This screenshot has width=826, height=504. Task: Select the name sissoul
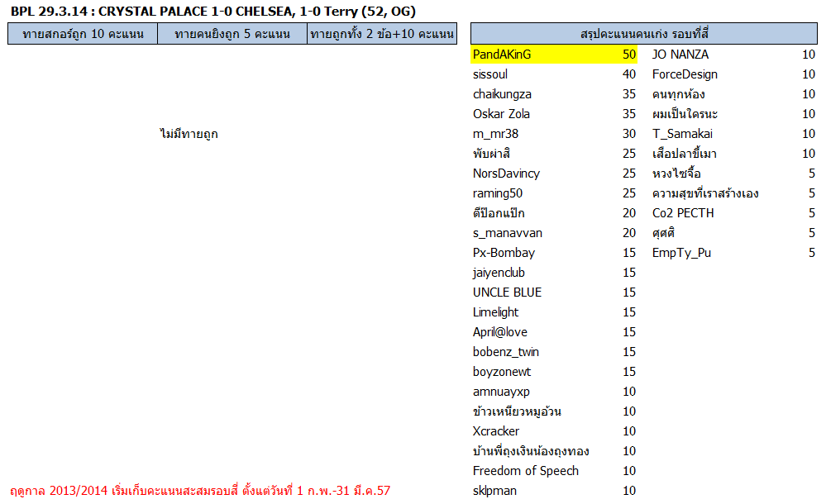point(490,74)
